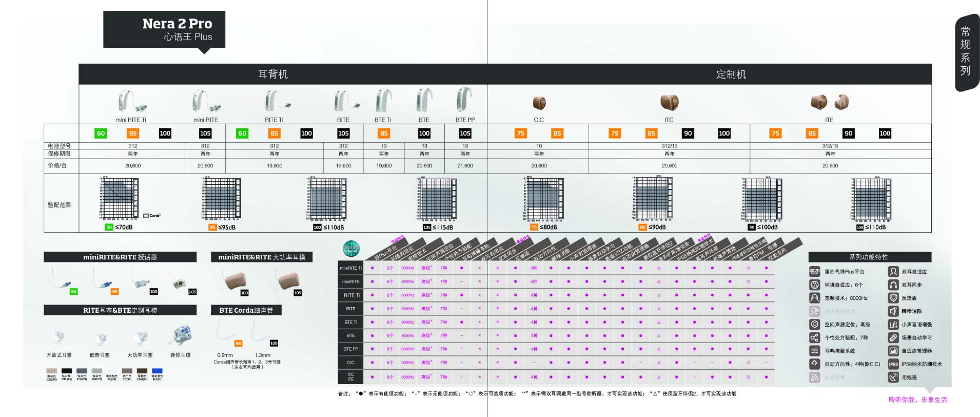Pick the blue BLU(47) color swatch
Screen dimensions: 980x417
[157, 371]
